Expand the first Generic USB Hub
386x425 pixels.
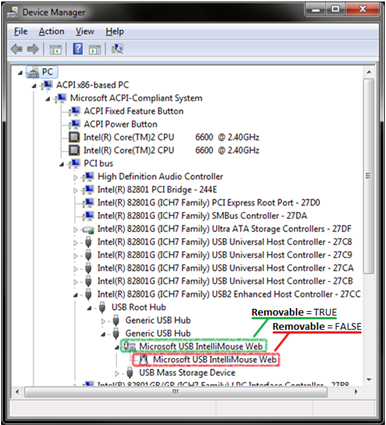pos(103,321)
